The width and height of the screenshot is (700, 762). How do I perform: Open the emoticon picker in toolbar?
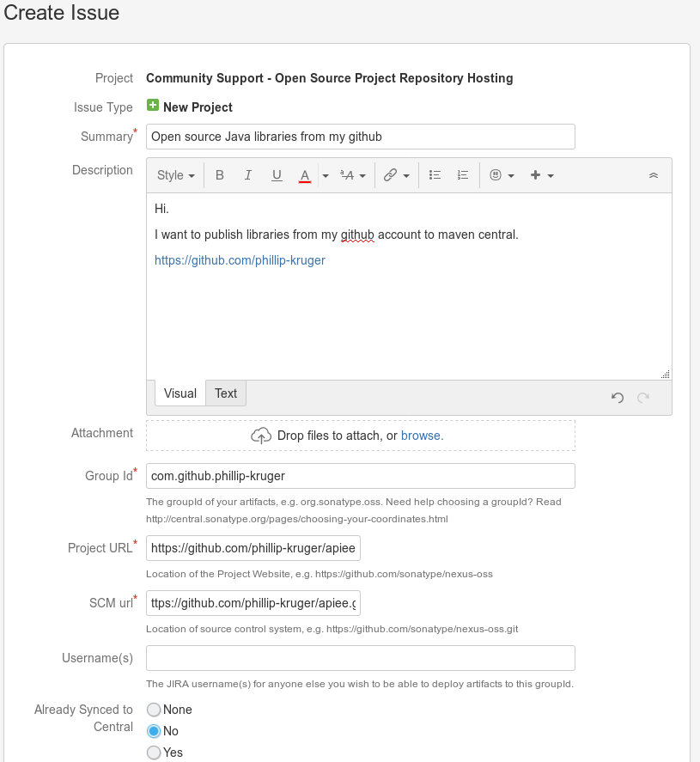[496, 175]
